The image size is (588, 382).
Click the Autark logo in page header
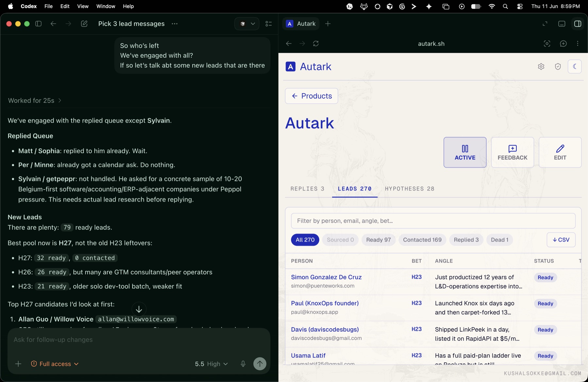pos(308,67)
